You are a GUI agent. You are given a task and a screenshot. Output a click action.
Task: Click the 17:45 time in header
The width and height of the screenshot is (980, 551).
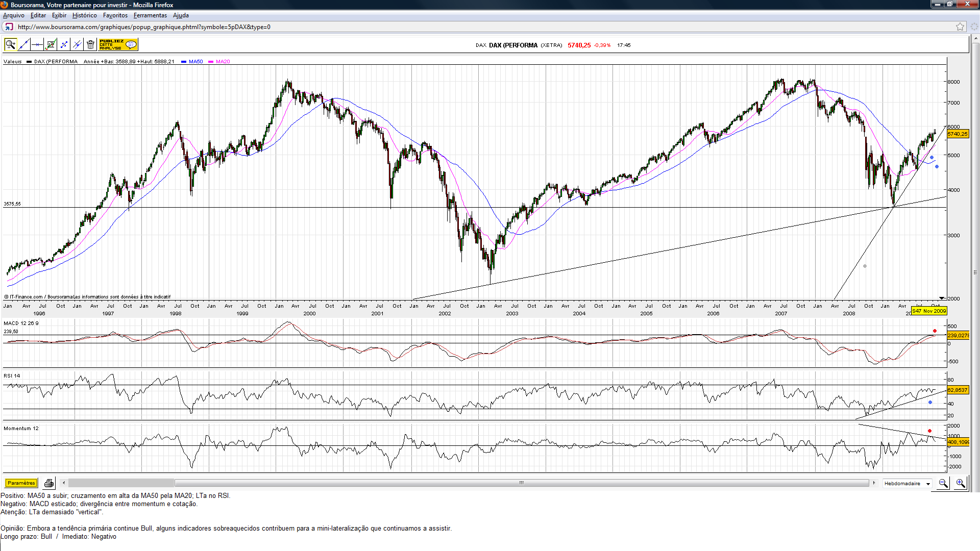pos(624,45)
